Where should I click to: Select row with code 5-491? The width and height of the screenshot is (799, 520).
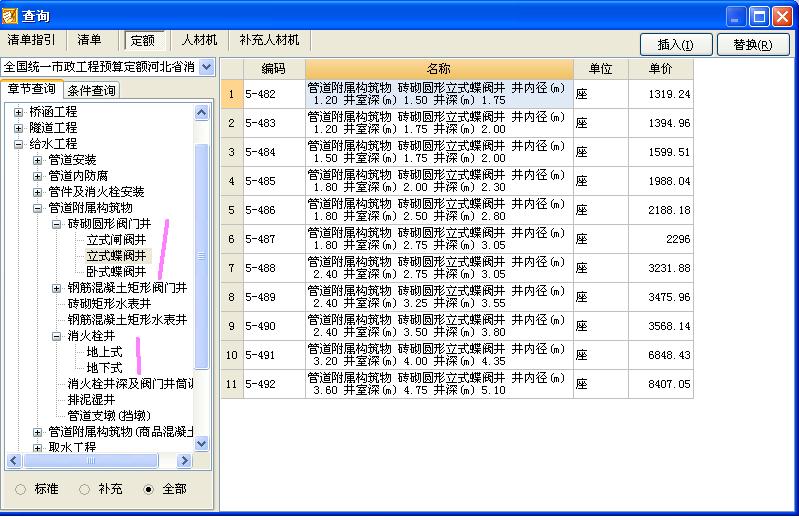[457, 355]
